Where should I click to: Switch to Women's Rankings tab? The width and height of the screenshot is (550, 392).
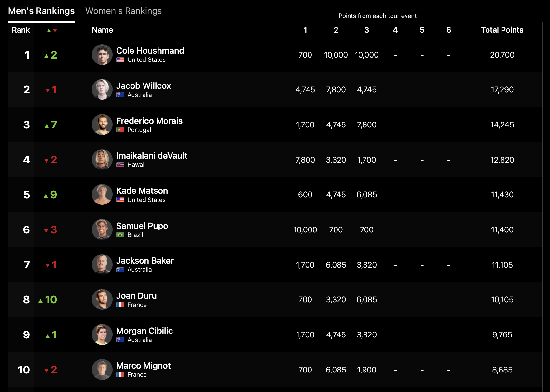(x=123, y=11)
